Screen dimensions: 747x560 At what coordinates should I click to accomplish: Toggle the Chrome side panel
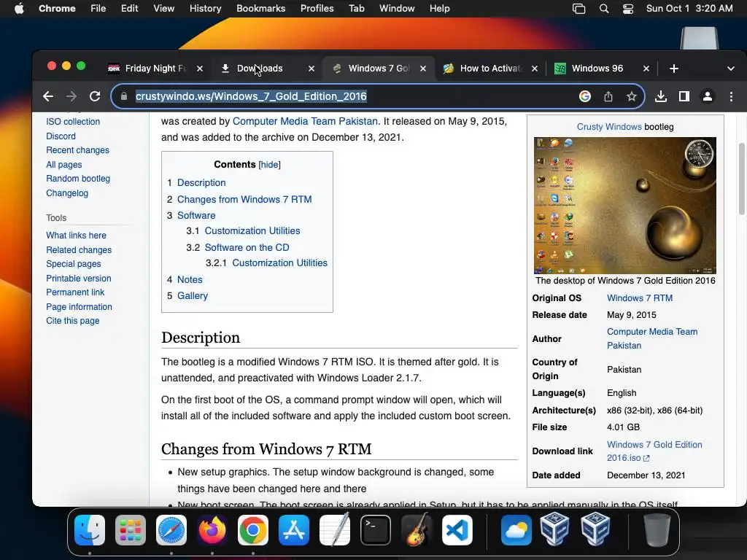(x=684, y=97)
